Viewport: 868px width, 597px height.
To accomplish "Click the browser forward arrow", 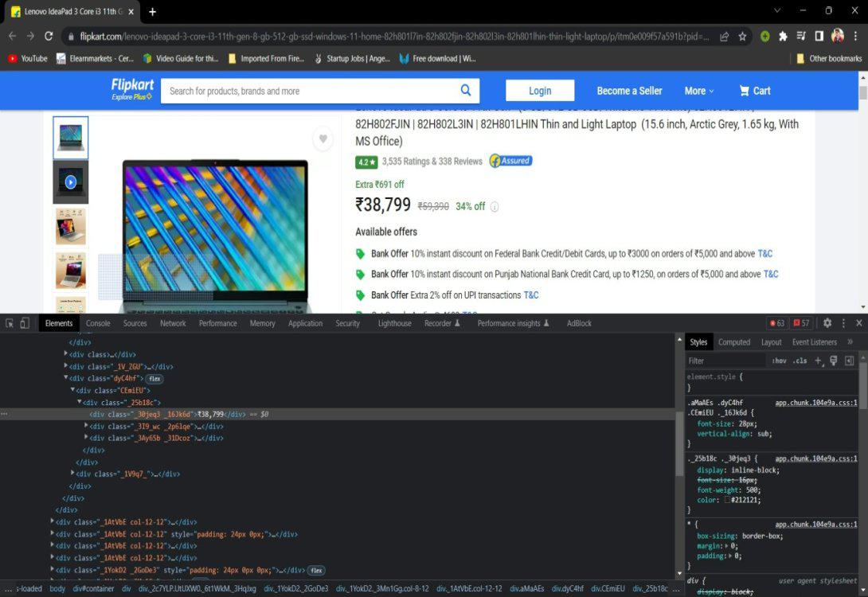I will (x=30, y=36).
